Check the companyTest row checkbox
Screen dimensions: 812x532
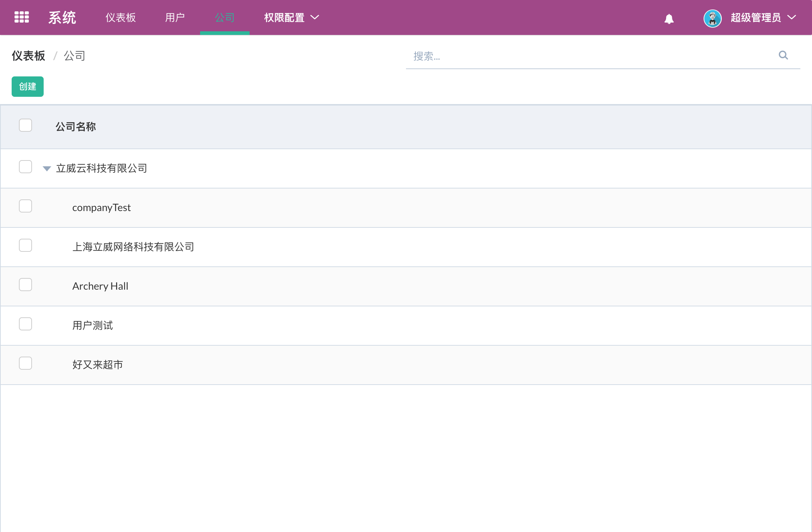25,206
